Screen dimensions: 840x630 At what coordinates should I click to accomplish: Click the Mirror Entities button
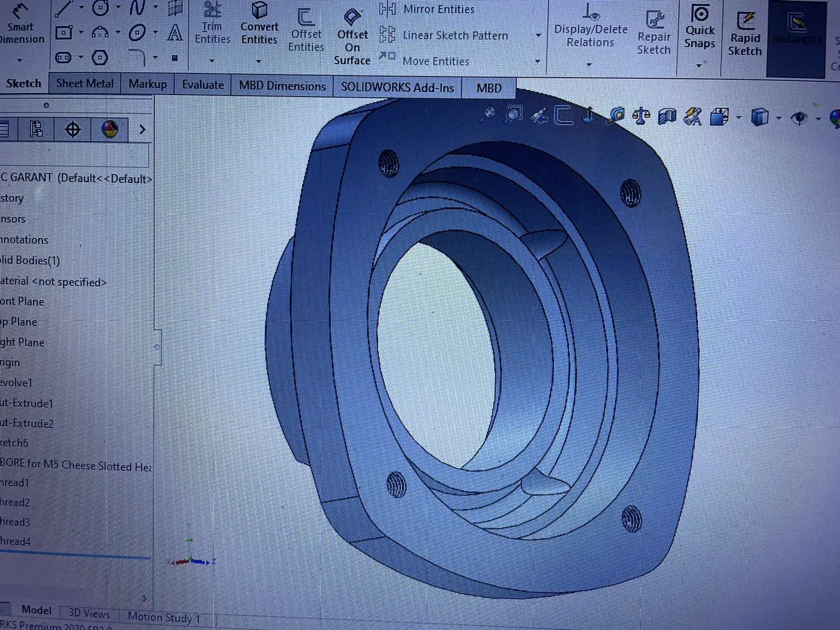coord(427,9)
